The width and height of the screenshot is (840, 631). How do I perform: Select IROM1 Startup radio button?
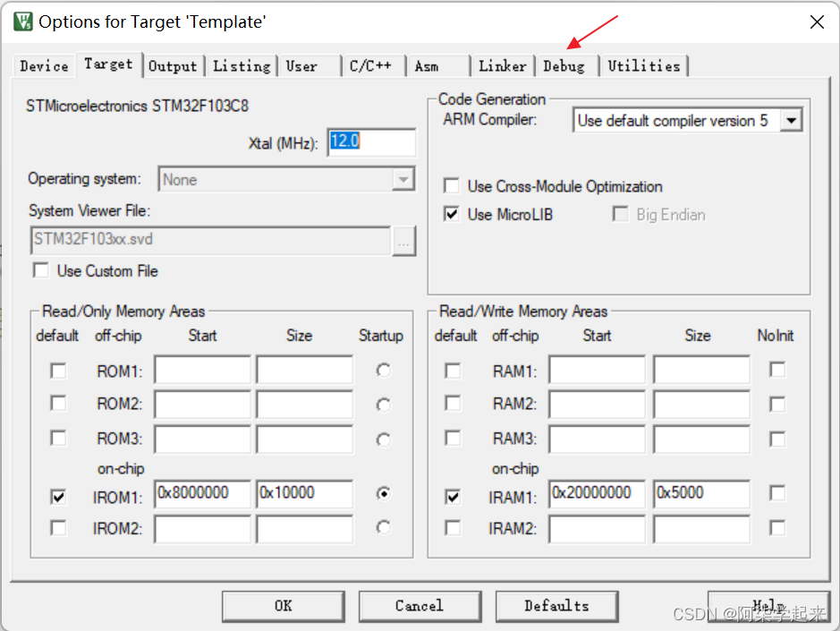point(383,493)
